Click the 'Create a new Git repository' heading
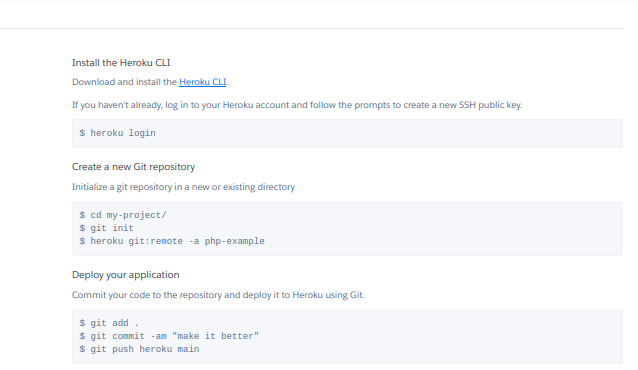The width and height of the screenshot is (638, 370). click(133, 167)
